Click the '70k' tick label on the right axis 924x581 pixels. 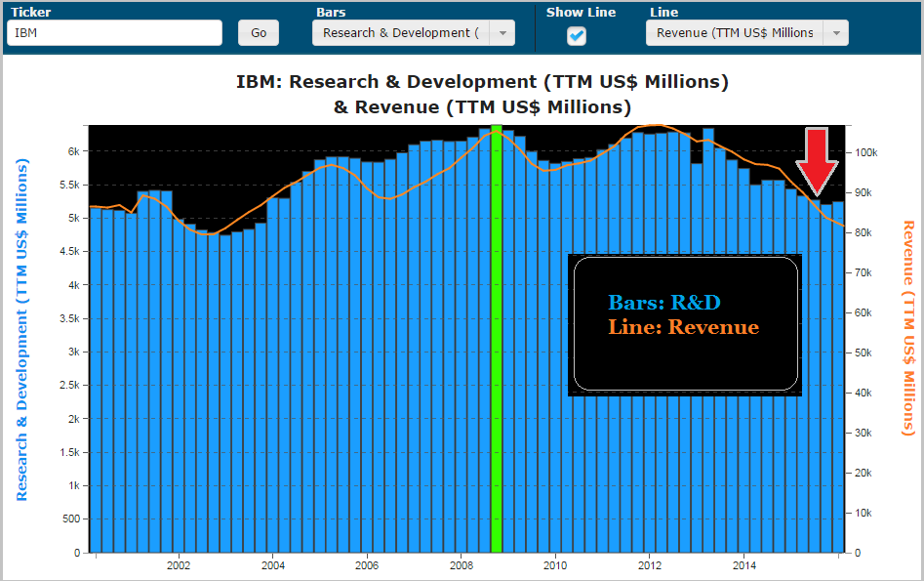tap(864, 273)
